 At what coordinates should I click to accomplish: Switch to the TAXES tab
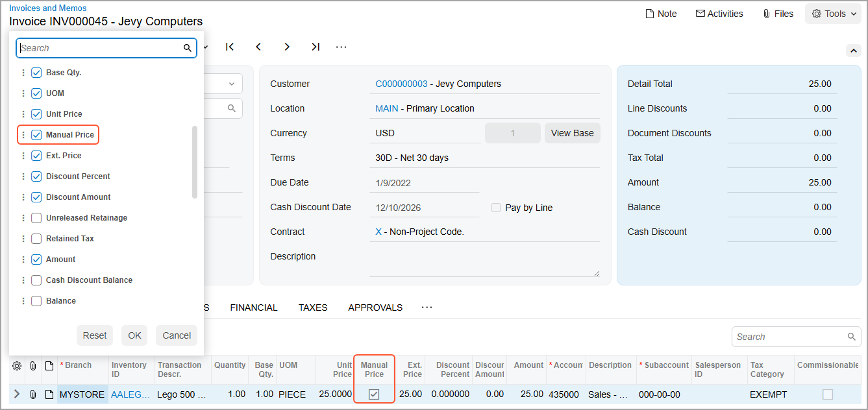pyautogui.click(x=313, y=307)
